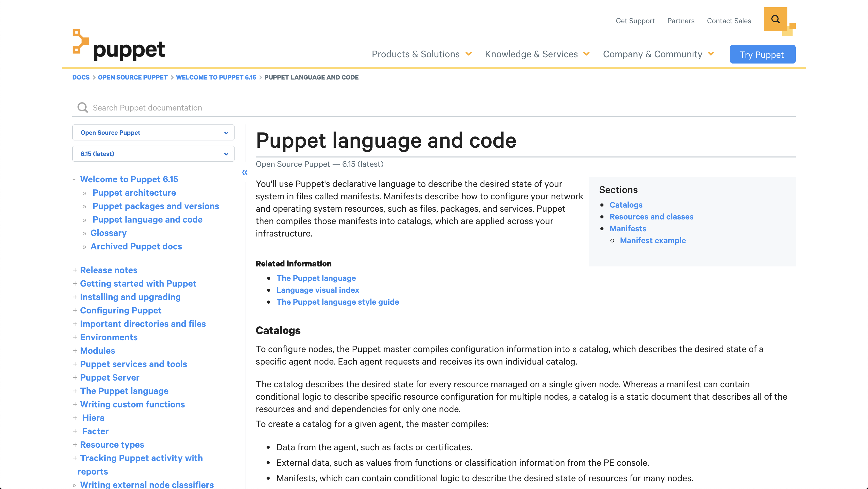Expand Getting started with Puppet node
The width and height of the screenshot is (868, 489).
(75, 283)
